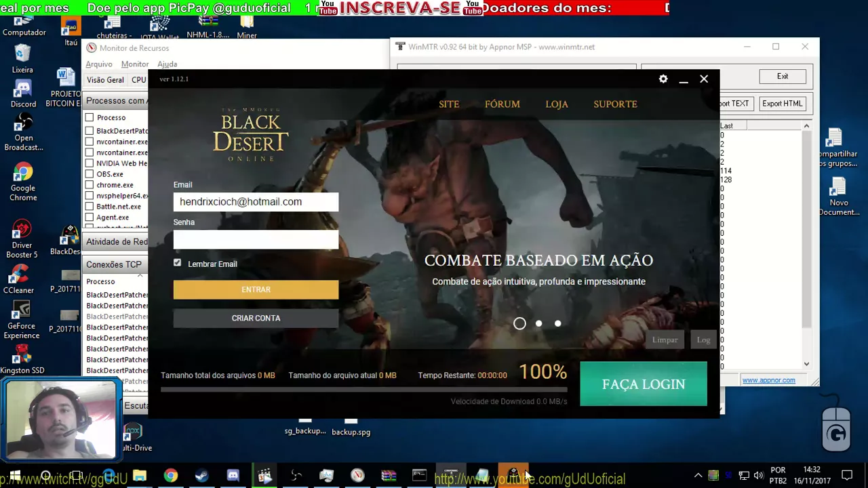Check the Agent.exe process checkbox

point(90,218)
